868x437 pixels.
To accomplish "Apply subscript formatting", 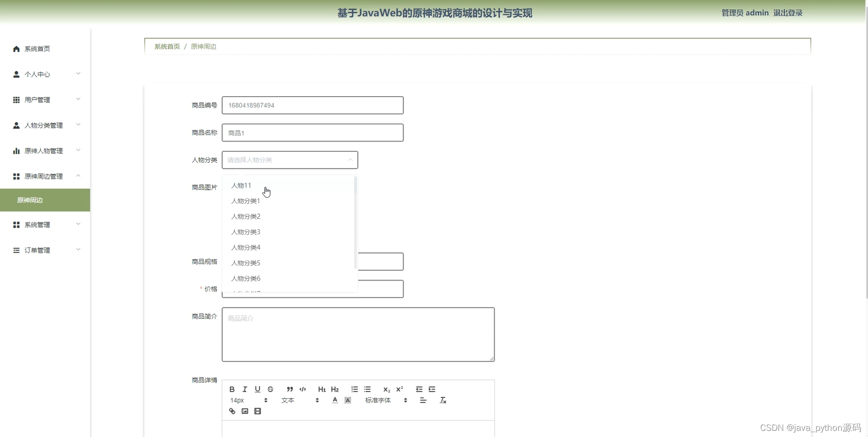I will pyautogui.click(x=387, y=389).
